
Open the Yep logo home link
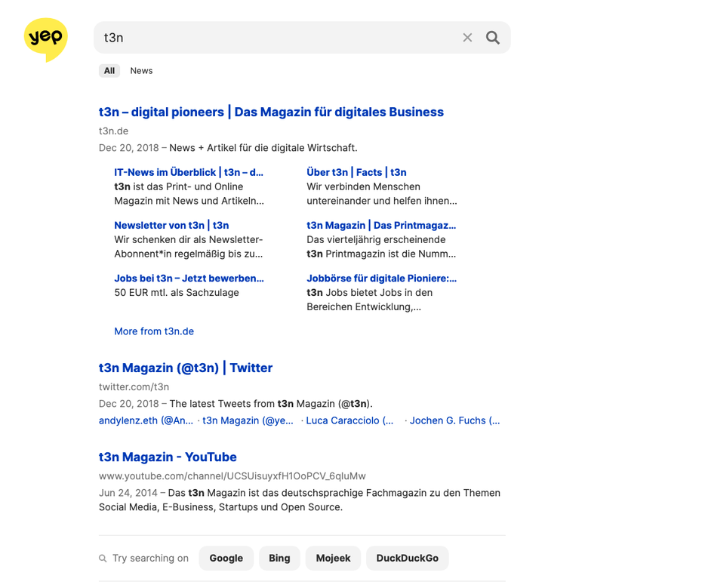(45, 39)
